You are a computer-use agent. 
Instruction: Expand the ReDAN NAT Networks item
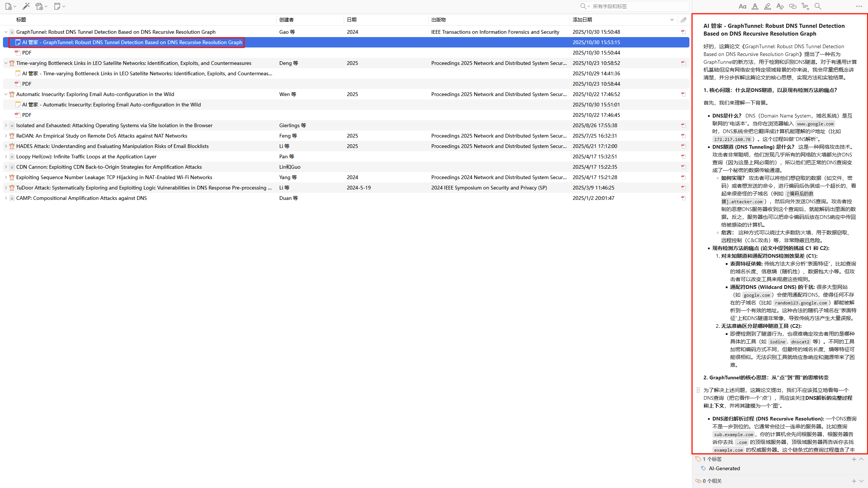6,136
